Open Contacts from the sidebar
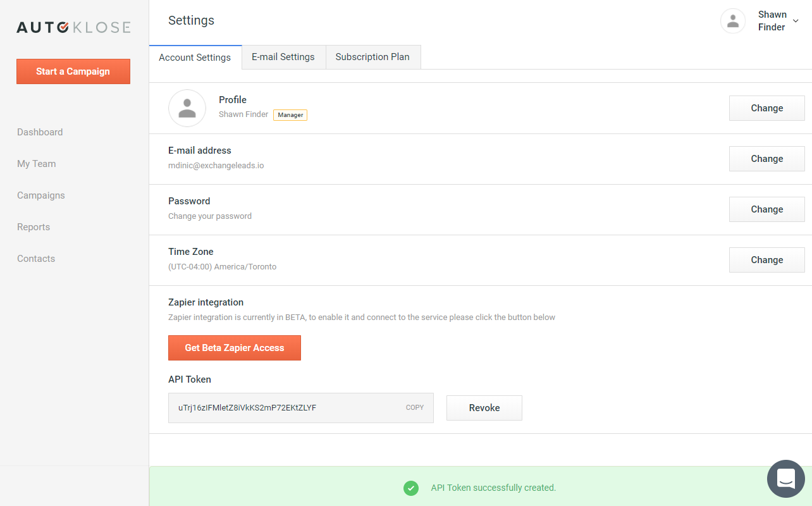This screenshot has width=812, height=506. tap(36, 259)
